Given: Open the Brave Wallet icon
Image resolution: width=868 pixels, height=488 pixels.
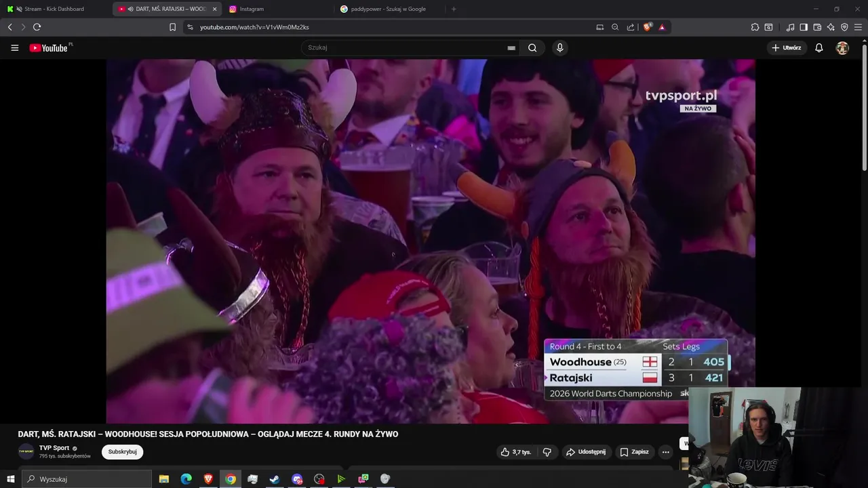Looking at the screenshot, I should (817, 27).
